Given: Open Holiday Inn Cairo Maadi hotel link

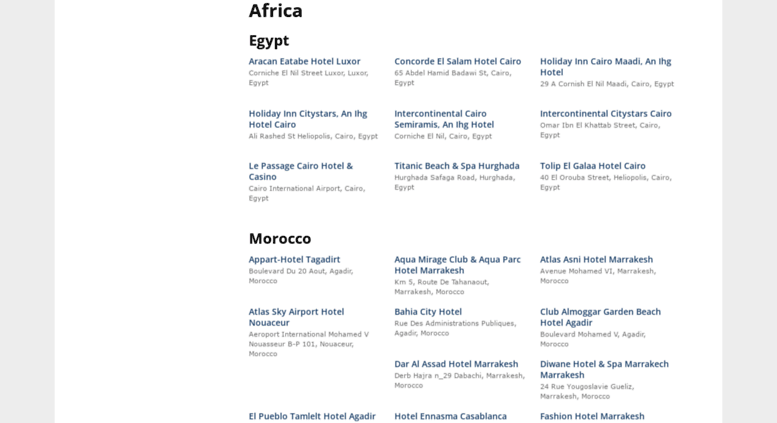Looking at the screenshot, I should (x=605, y=67).
